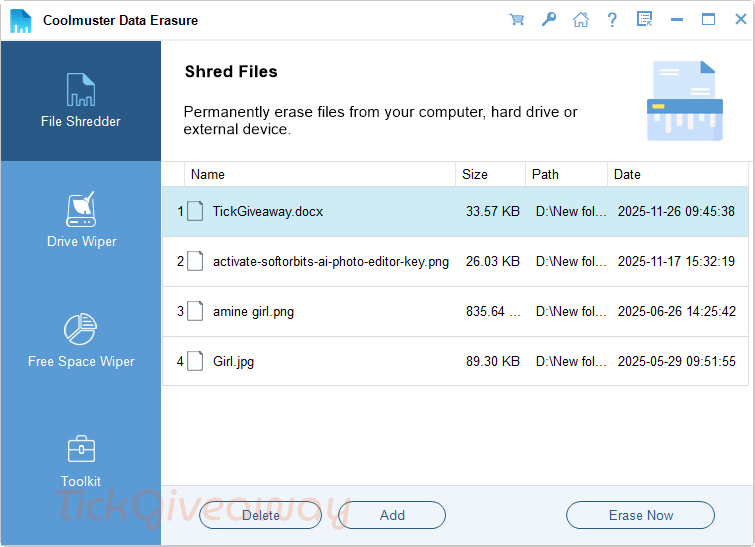This screenshot has height=547, width=755.
Task: Click the 835.64 size cell
Action: (493, 312)
